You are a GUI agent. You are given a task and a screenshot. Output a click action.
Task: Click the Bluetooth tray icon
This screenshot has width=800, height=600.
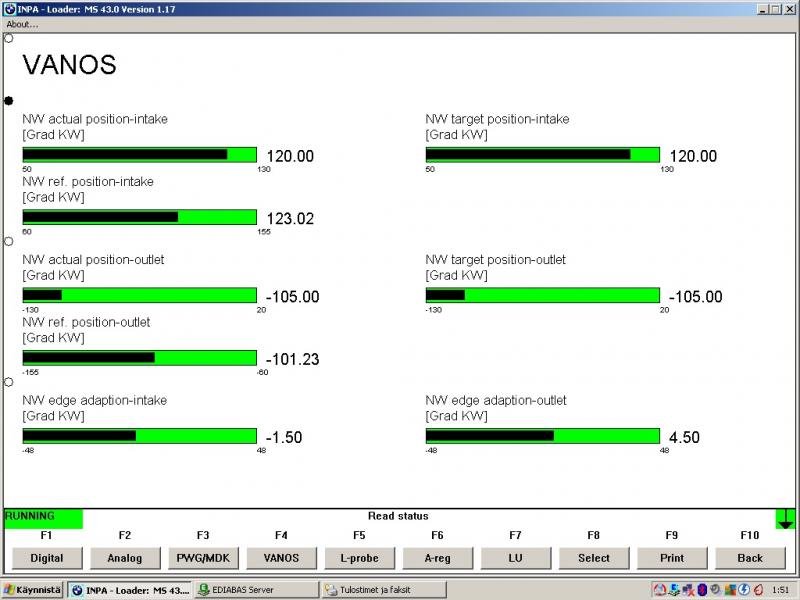(x=701, y=589)
